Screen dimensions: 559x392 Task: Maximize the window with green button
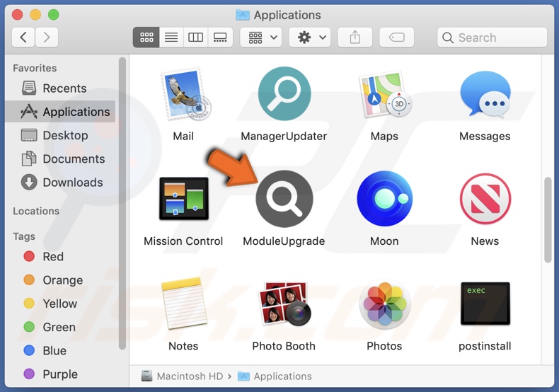point(54,15)
